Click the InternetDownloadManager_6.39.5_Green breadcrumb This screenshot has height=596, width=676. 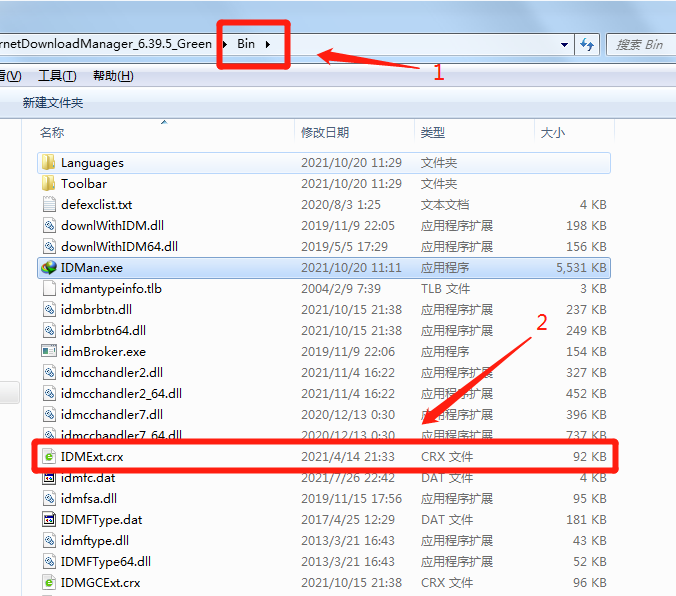tap(106, 44)
